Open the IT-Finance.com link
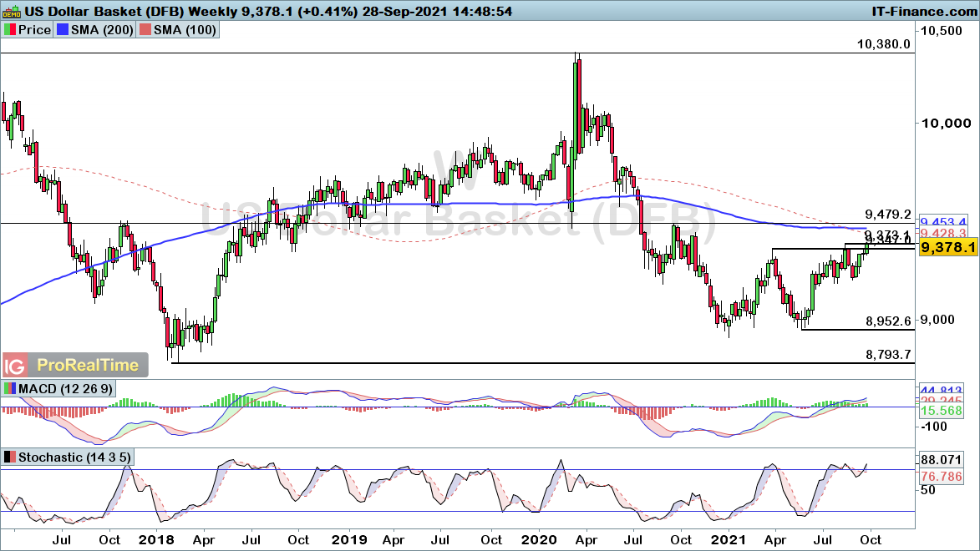980x551 pixels. (924, 11)
